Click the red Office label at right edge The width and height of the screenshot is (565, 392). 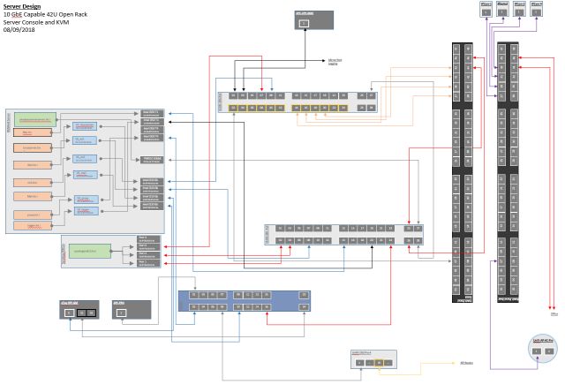tap(554, 313)
